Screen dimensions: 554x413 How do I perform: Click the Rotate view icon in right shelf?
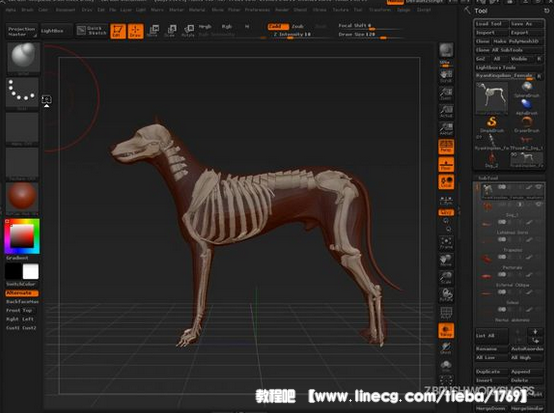446,295
